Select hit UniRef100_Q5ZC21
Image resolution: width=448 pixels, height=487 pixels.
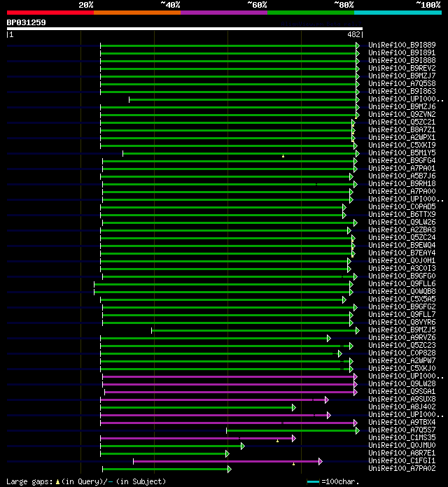coord(402,122)
